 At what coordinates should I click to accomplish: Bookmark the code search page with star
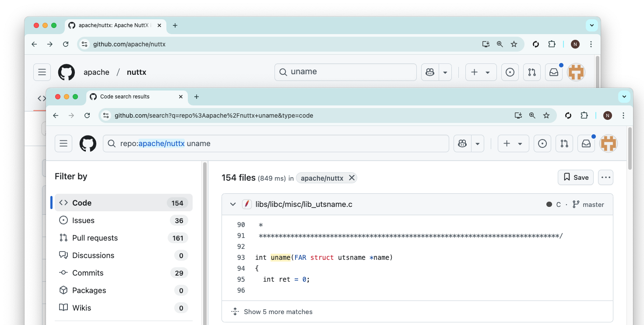tap(546, 115)
